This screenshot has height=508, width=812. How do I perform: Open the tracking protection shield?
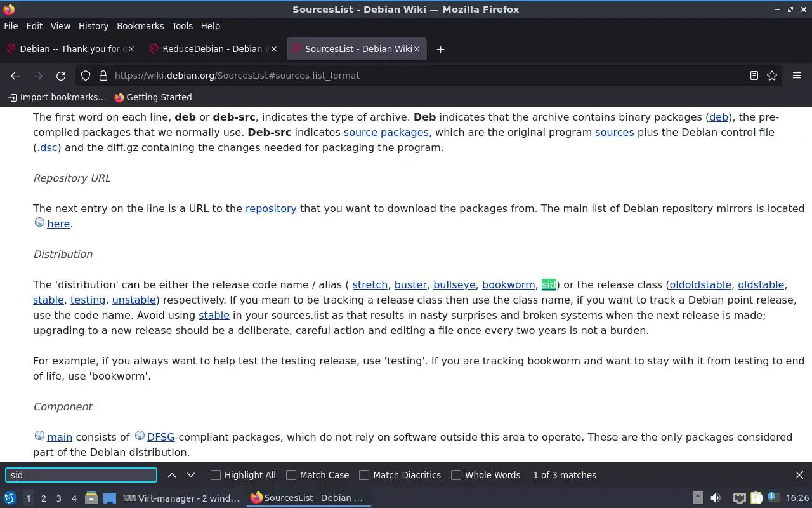coord(86,76)
